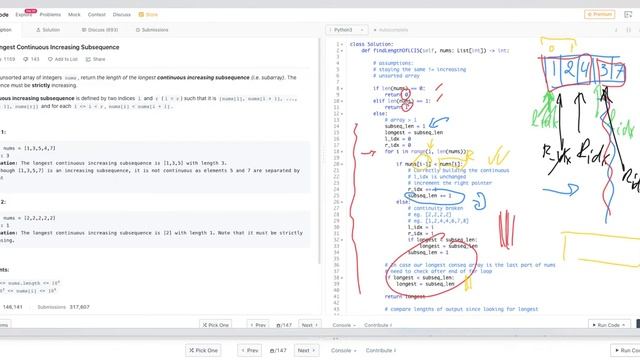Collapse code fold arrow on line 38
The image size is (640, 360).
click(x=342, y=278)
